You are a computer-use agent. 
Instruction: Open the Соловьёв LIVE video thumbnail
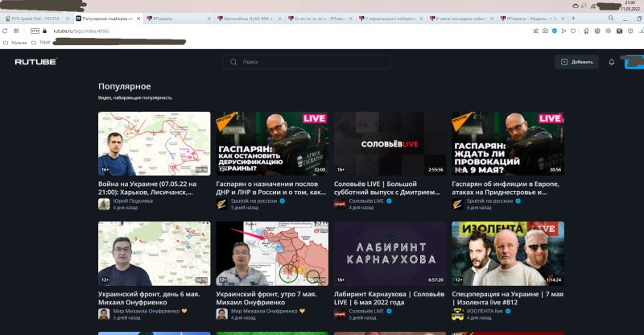click(x=390, y=143)
